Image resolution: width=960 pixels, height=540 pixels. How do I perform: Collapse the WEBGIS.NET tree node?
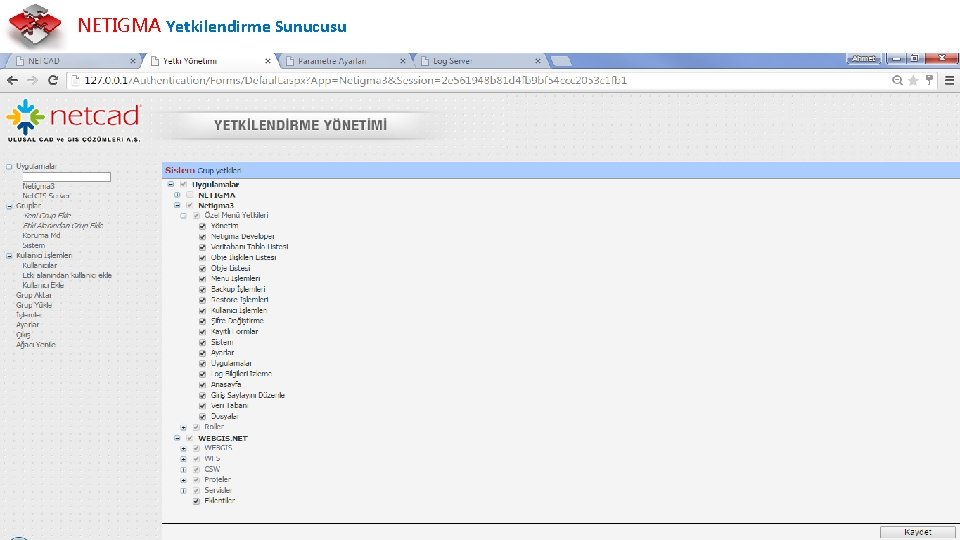click(x=177, y=438)
